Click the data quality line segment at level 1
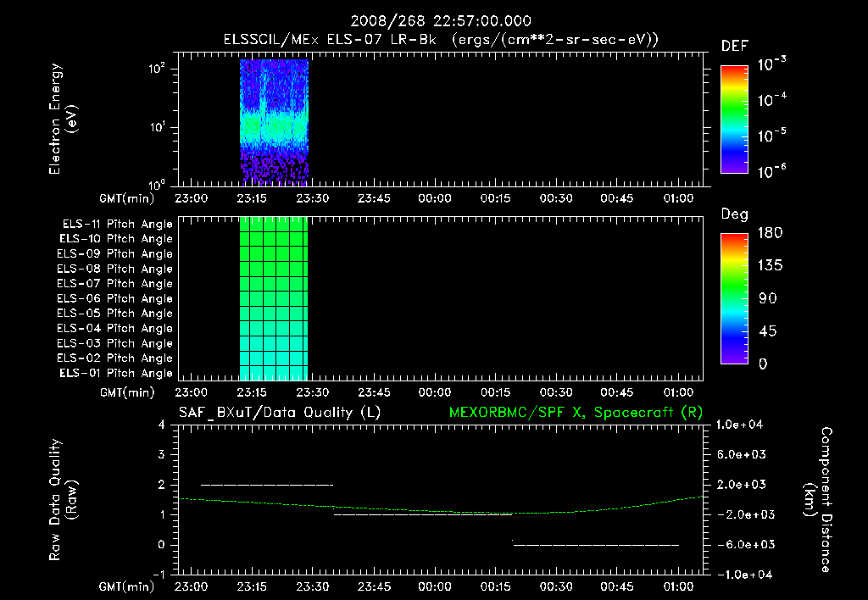868x600 pixels. click(x=423, y=514)
